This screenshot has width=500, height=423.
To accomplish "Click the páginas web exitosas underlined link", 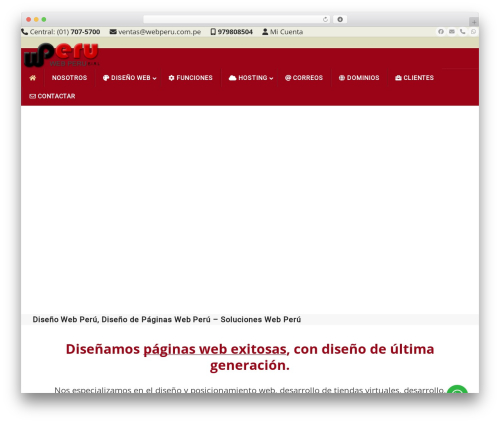I will [x=215, y=349].
